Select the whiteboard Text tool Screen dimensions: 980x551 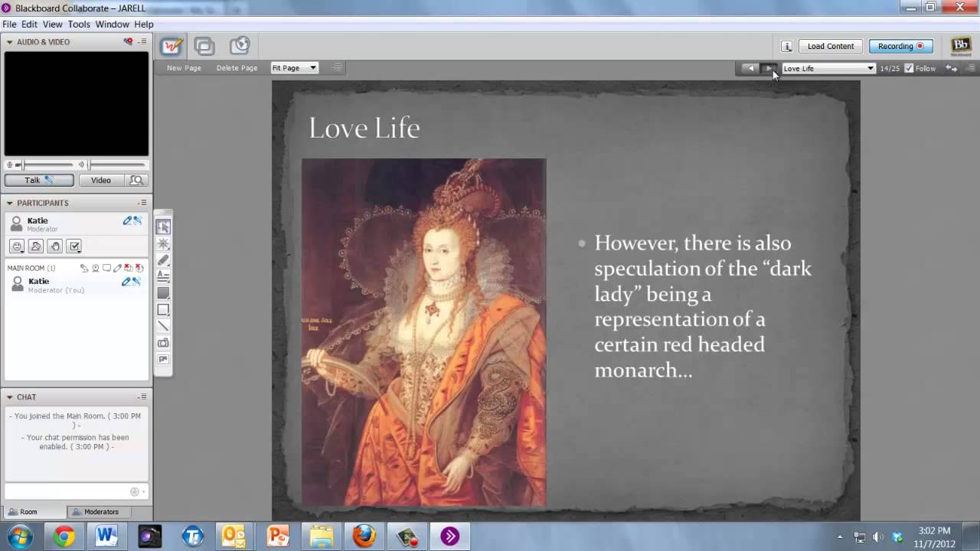tap(163, 276)
